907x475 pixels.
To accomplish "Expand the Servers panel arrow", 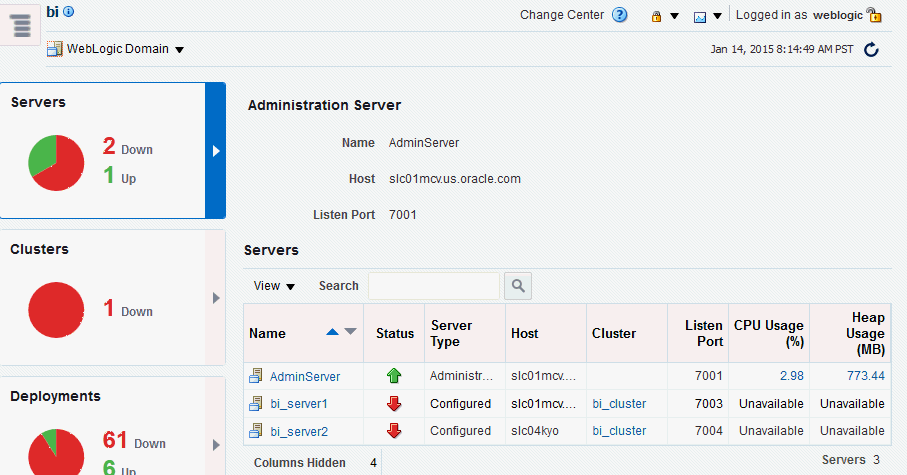I will click(x=216, y=151).
